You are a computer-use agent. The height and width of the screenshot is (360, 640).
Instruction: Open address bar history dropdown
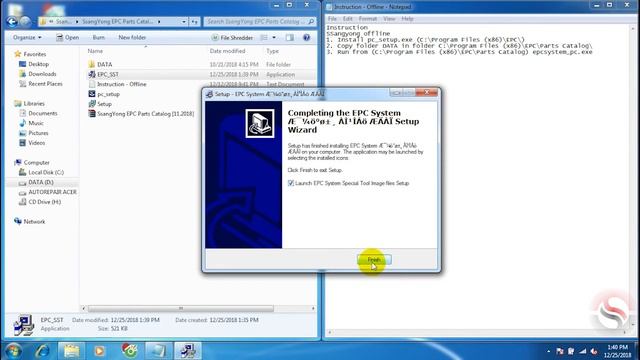(x=184, y=22)
